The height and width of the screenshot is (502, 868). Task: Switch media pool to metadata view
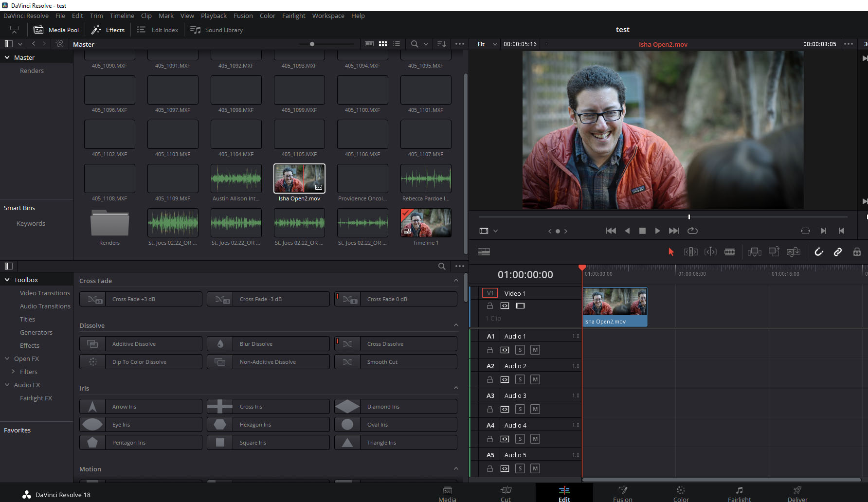[x=369, y=44]
